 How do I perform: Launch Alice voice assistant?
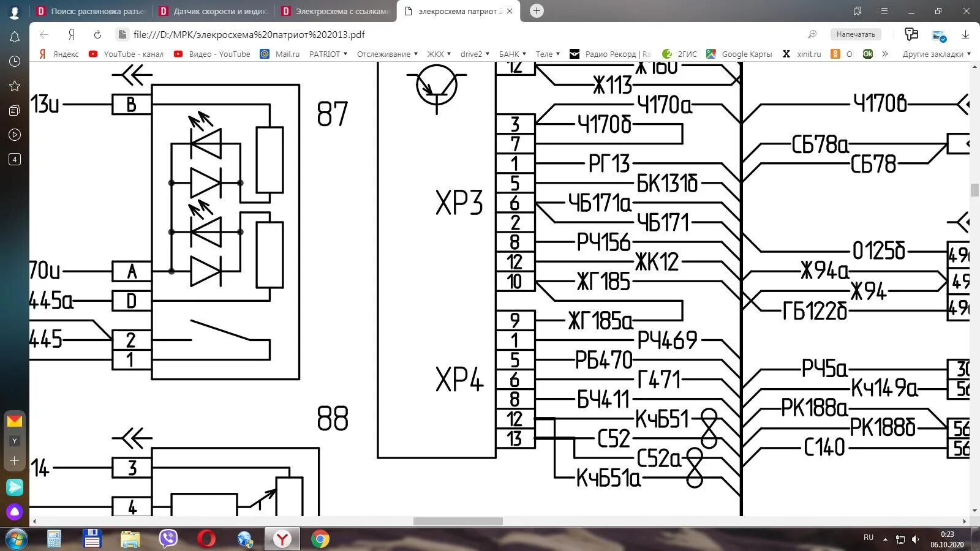(x=15, y=511)
